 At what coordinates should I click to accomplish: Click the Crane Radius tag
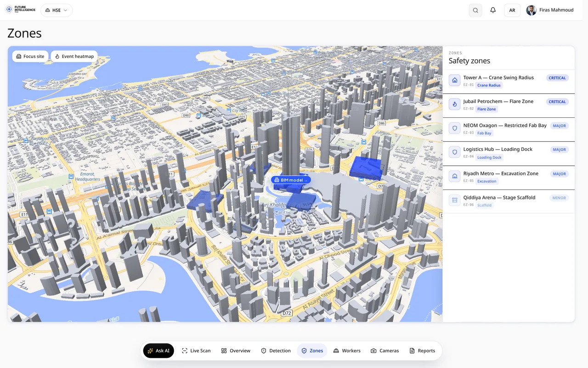coord(489,85)
